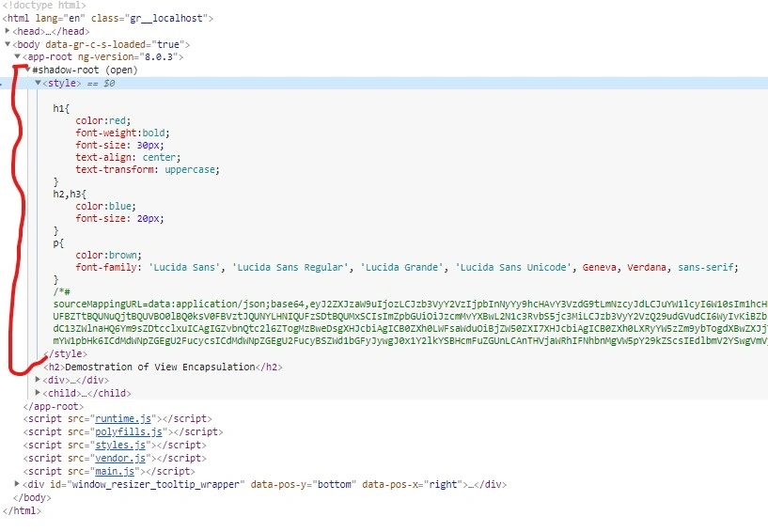Click the == $0 marker on style row

click(101, 84)
